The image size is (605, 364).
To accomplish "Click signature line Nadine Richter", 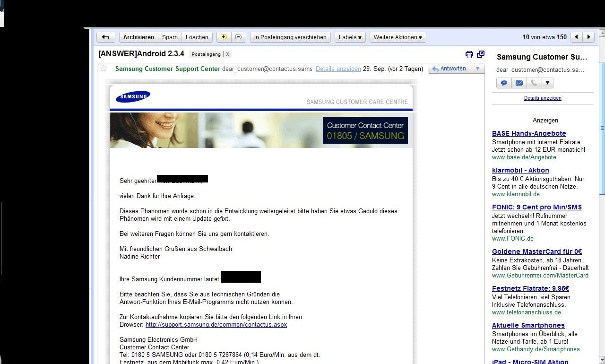I will [x=140, y=256].
